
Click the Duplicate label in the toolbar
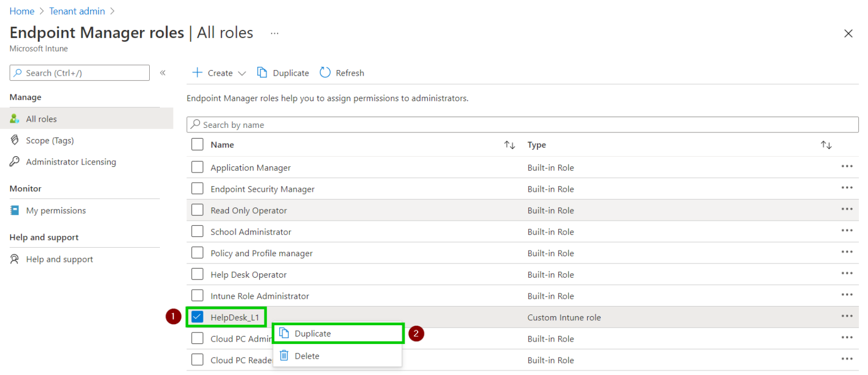[x=291, y=73]
